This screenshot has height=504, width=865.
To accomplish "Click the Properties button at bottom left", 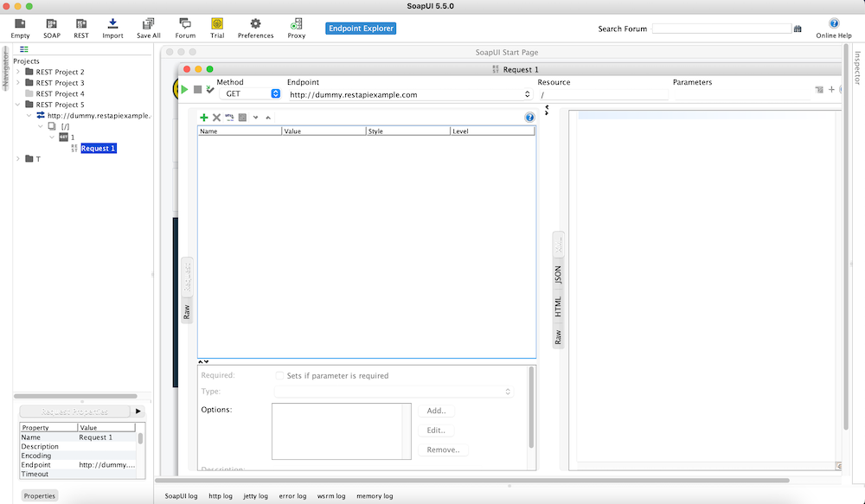I will pyautogui.click(x=40, y=495).
